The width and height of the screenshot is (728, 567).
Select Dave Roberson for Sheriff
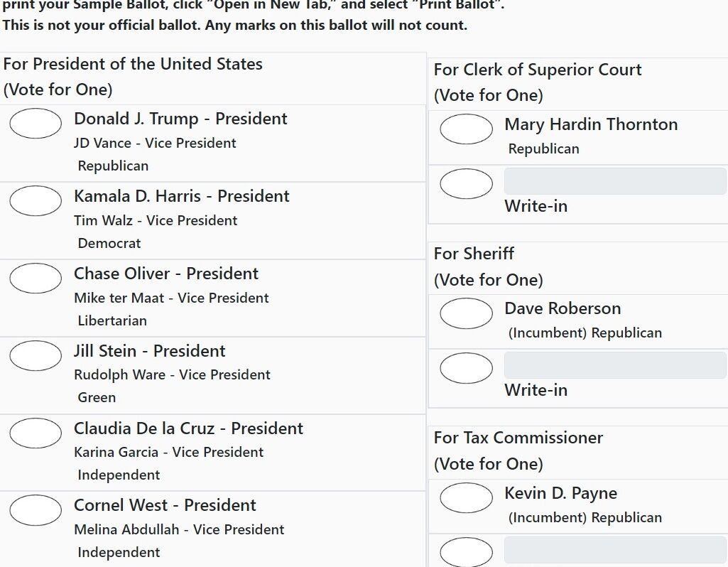pos(466,313)
